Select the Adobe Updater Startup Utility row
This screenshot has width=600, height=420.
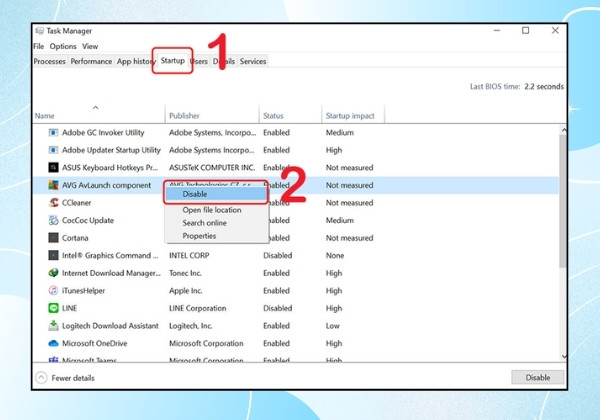297,150
